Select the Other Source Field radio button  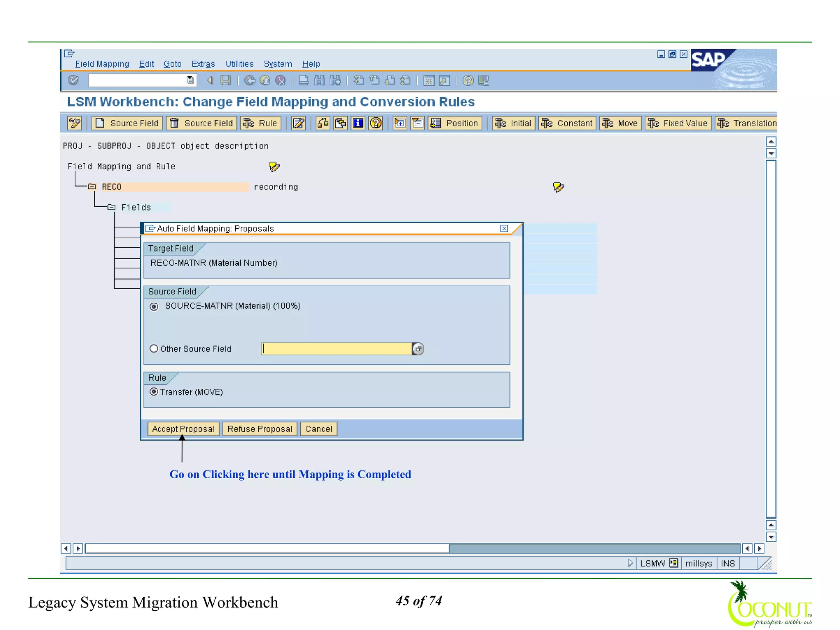click(154, 349)
